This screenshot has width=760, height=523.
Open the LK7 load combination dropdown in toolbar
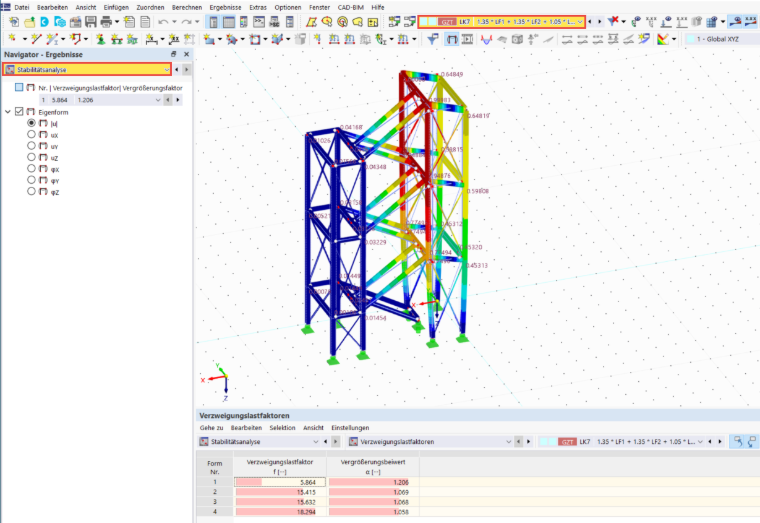502,22
